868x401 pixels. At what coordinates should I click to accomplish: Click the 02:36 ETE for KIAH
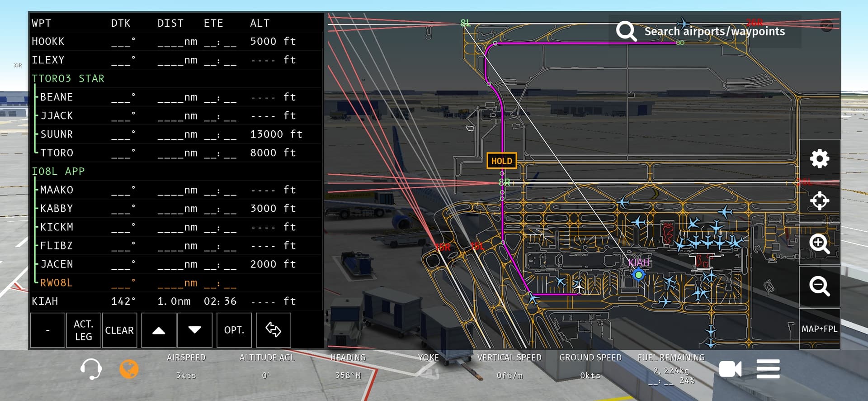point(220,301)
